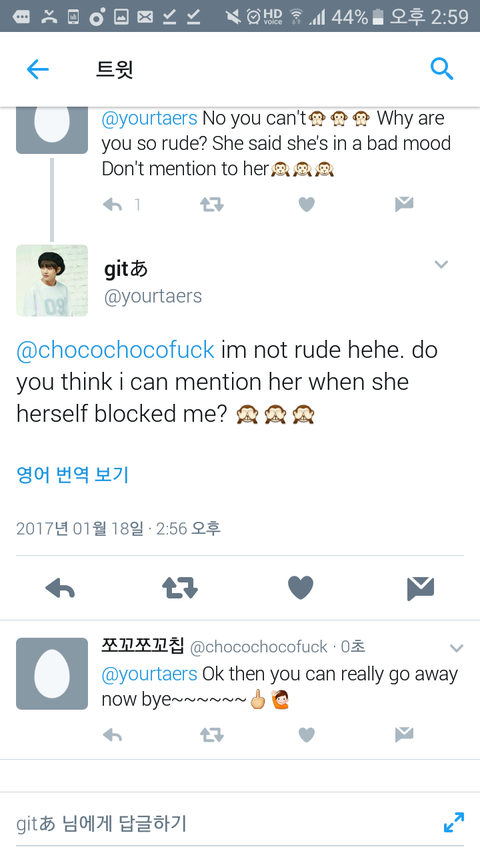This screenshot has height=853, width=480.
Task: Tap 영어 번역 보기 translation link
Action: pos(72,475)
